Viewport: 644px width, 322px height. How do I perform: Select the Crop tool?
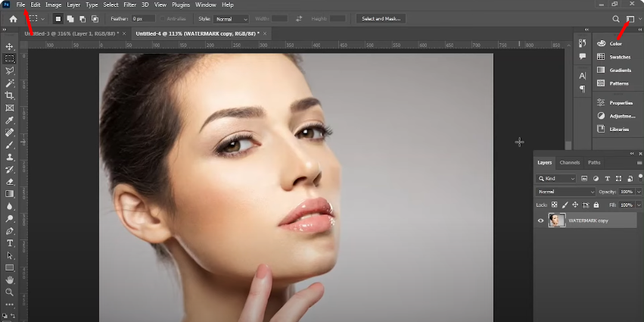[x=9, y=95]
